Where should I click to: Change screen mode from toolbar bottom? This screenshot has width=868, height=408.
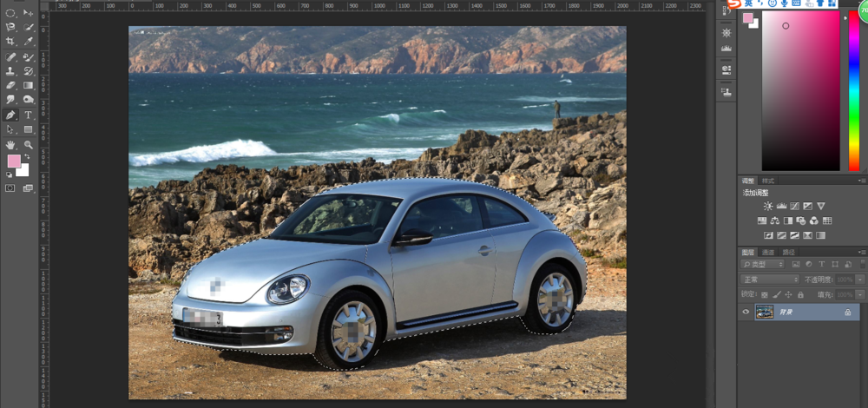point(29,188)
